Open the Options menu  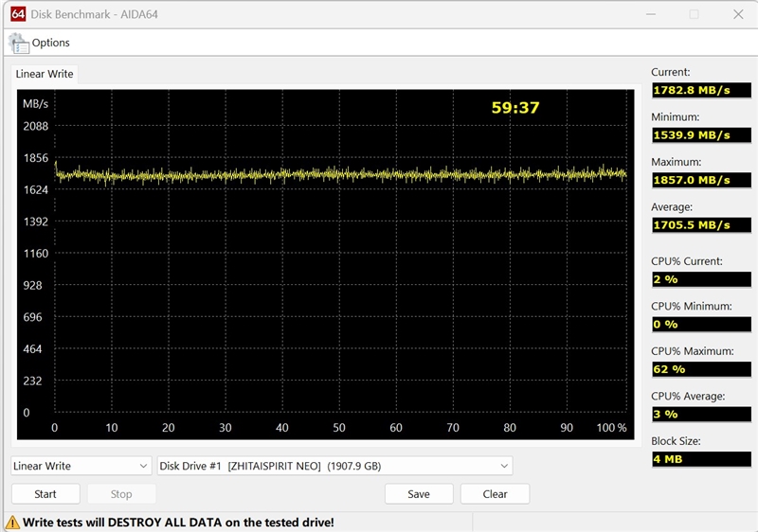pos(50,43)
